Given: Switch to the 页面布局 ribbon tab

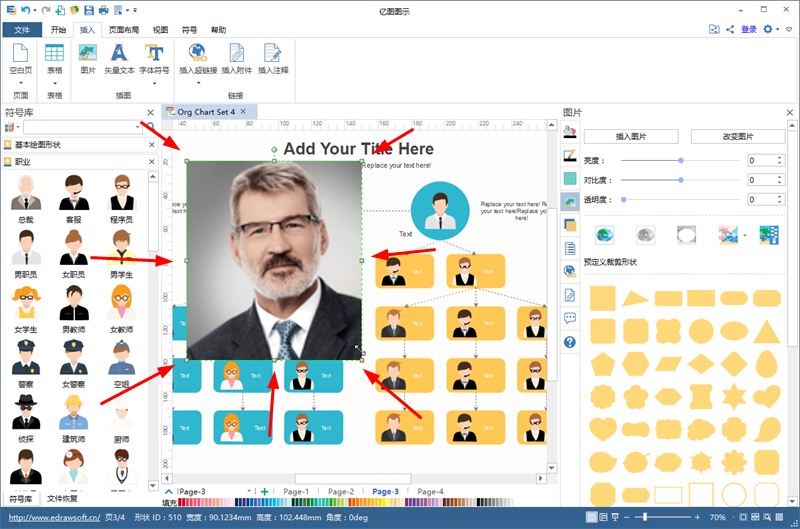Looking at the screenshot, I should [x=125, y=30].
